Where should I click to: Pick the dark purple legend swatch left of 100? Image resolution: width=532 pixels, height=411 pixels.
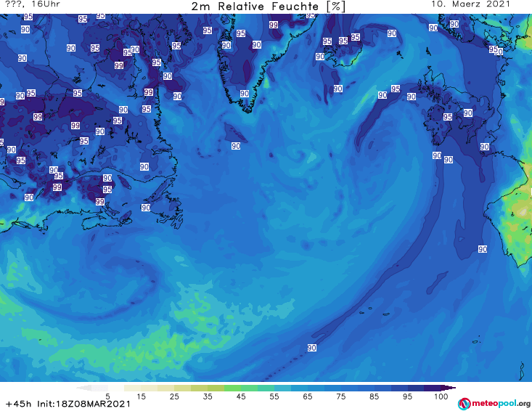tap(433, 388)
